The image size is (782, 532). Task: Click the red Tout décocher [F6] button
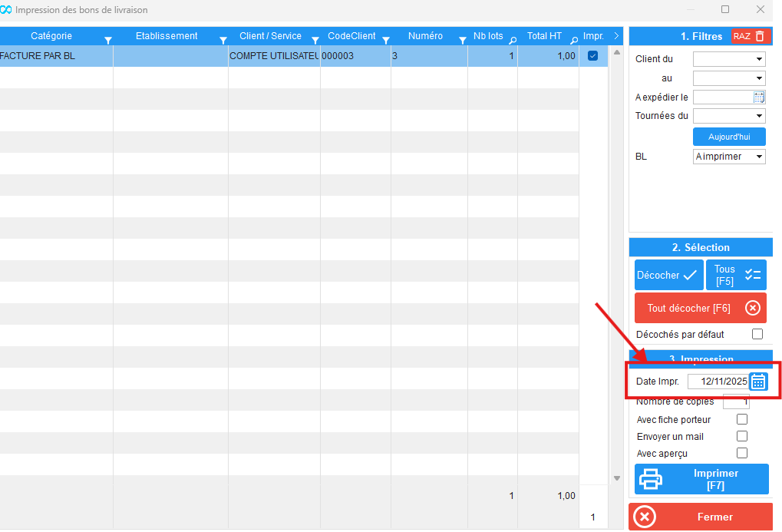[x=700, y=308]
